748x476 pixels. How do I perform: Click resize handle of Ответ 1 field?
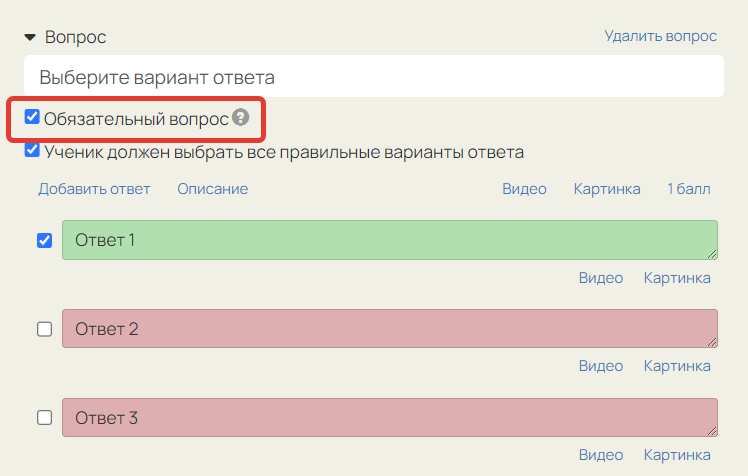[x=712, y=254]
